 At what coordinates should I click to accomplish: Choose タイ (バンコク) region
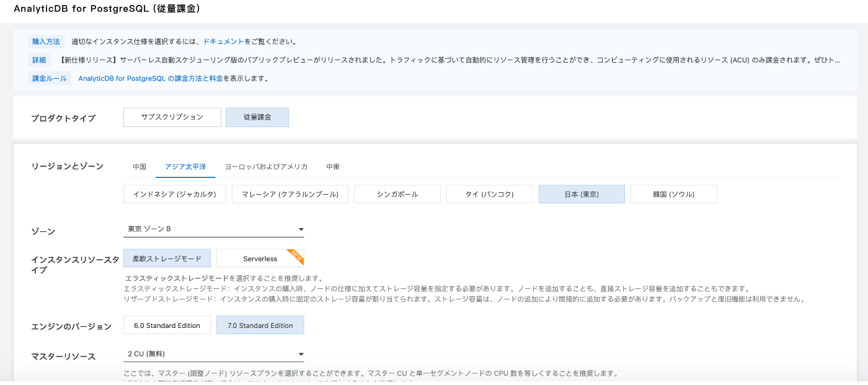click(489, 194)
